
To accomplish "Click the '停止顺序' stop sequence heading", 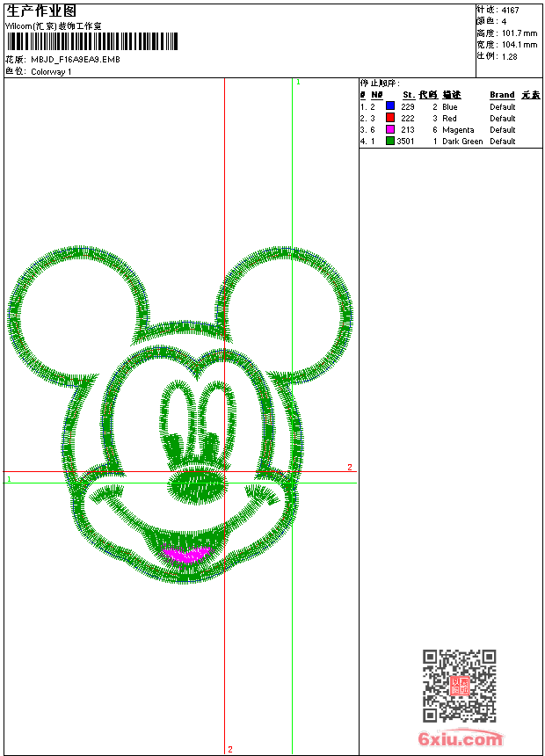I will coord(380,84).
